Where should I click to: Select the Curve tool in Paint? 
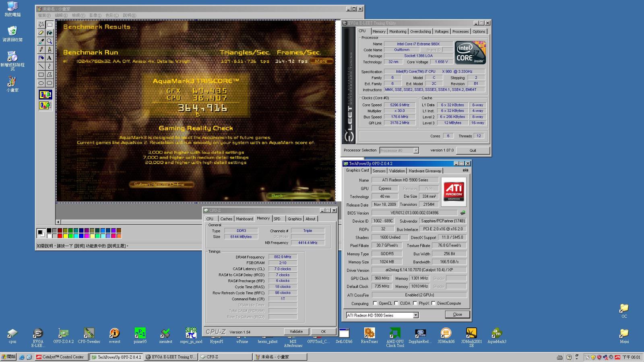tap(50, 66)
